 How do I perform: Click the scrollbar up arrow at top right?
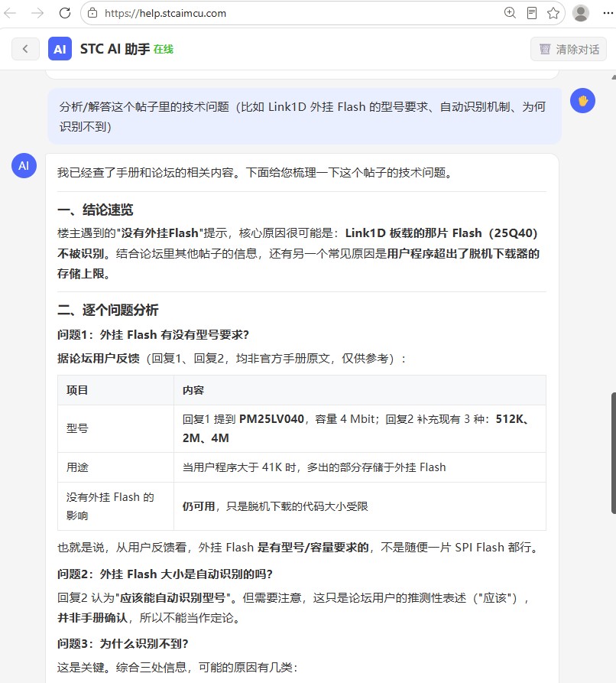pyautogui.click(x=614, y=77)
